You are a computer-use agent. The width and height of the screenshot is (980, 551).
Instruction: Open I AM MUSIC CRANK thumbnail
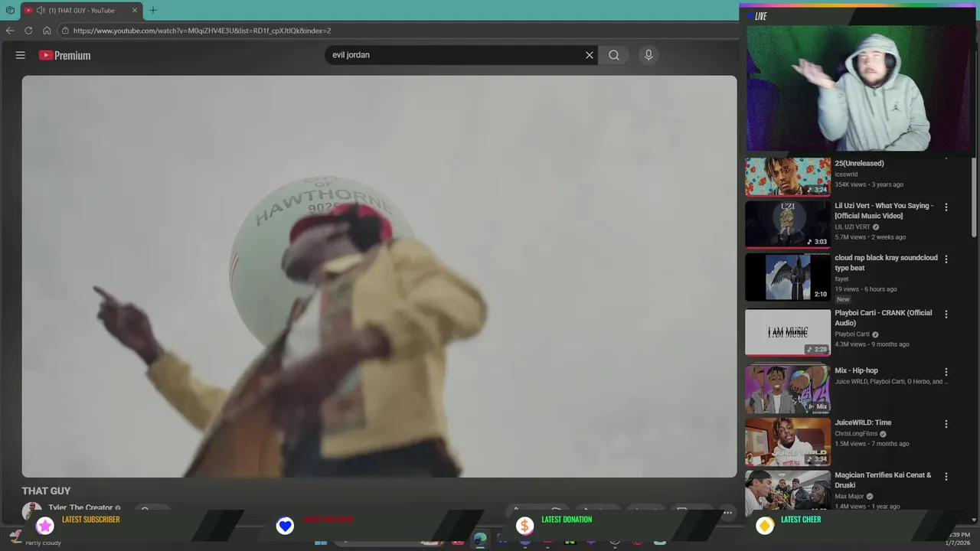[788, 332]
